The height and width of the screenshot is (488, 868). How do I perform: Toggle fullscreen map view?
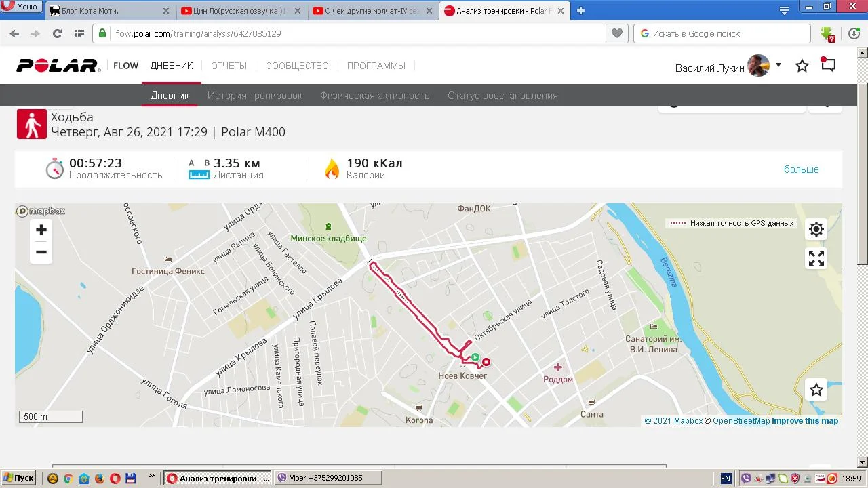816,258
